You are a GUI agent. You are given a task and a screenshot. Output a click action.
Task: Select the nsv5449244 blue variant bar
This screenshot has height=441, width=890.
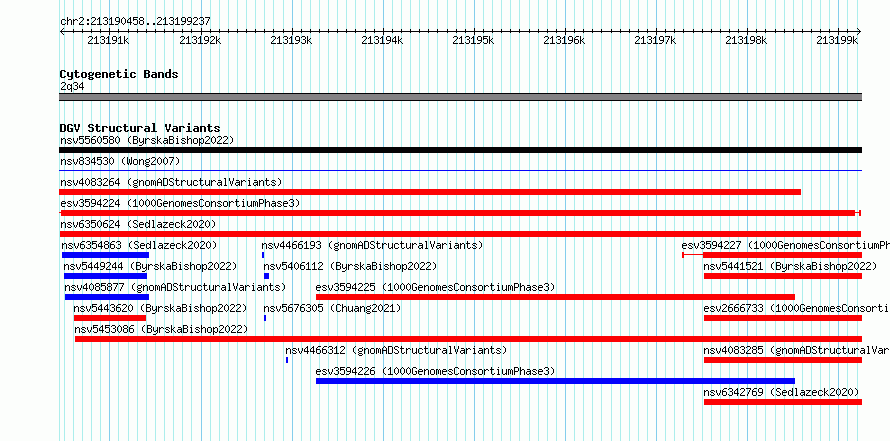(x=106, y=276)
